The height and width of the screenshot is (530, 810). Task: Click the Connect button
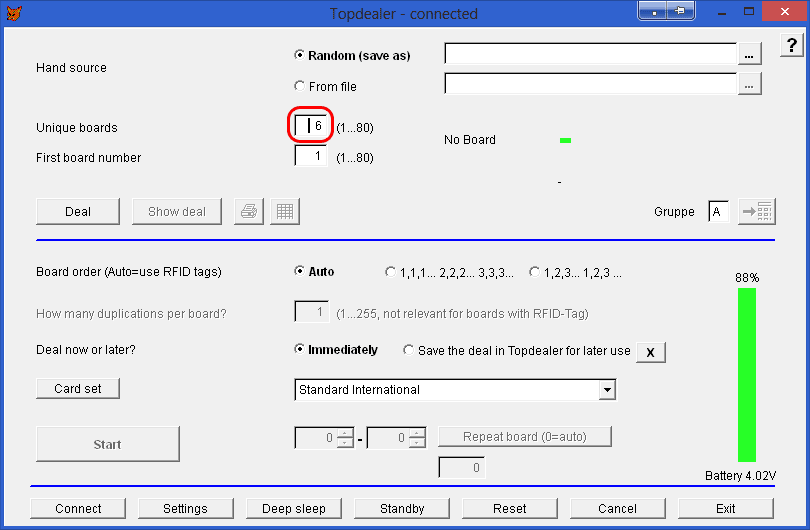tap(78, 509)
